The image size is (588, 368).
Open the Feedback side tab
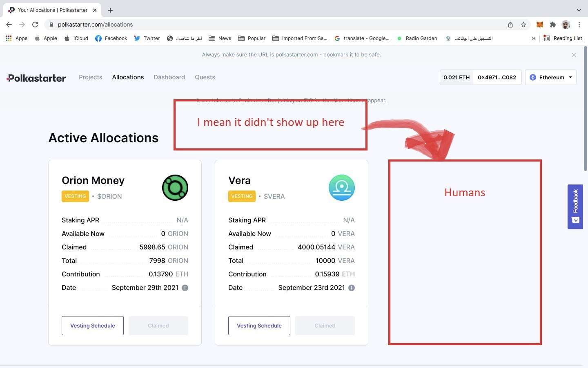tap(575, 206)
